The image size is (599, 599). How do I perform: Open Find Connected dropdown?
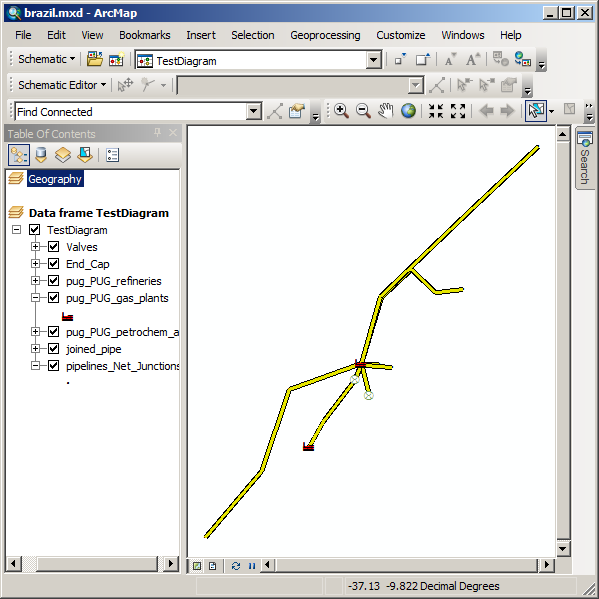click(x=253, y=112)
